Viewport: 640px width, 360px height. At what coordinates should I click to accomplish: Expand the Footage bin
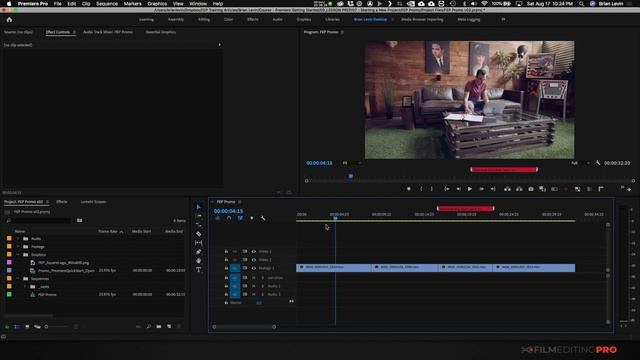(18, 247)
